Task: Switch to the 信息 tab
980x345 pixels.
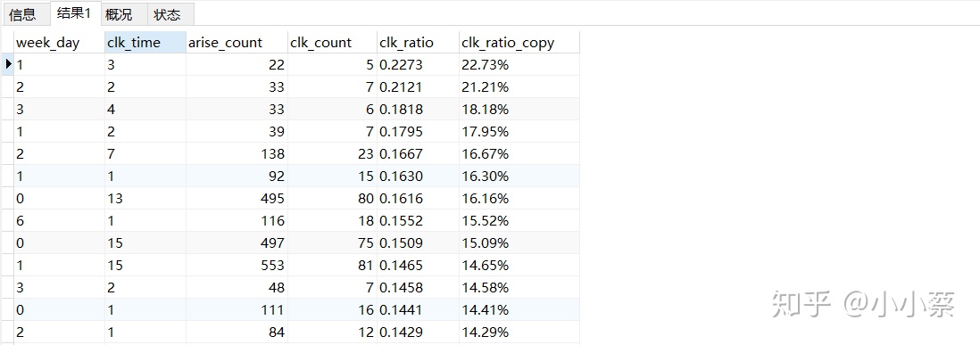Action: pos(23,14)
